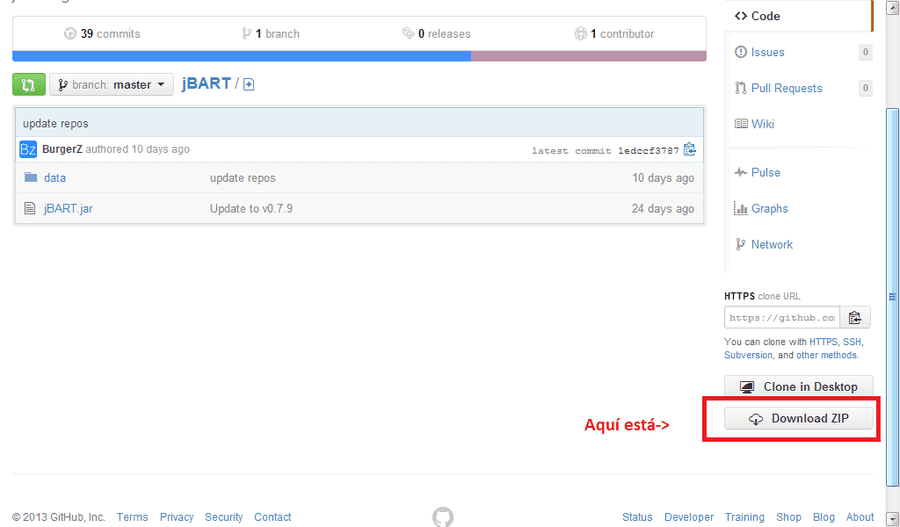Open the jBART.jar file link
This screenshot has height=527, width=900.
68,208
